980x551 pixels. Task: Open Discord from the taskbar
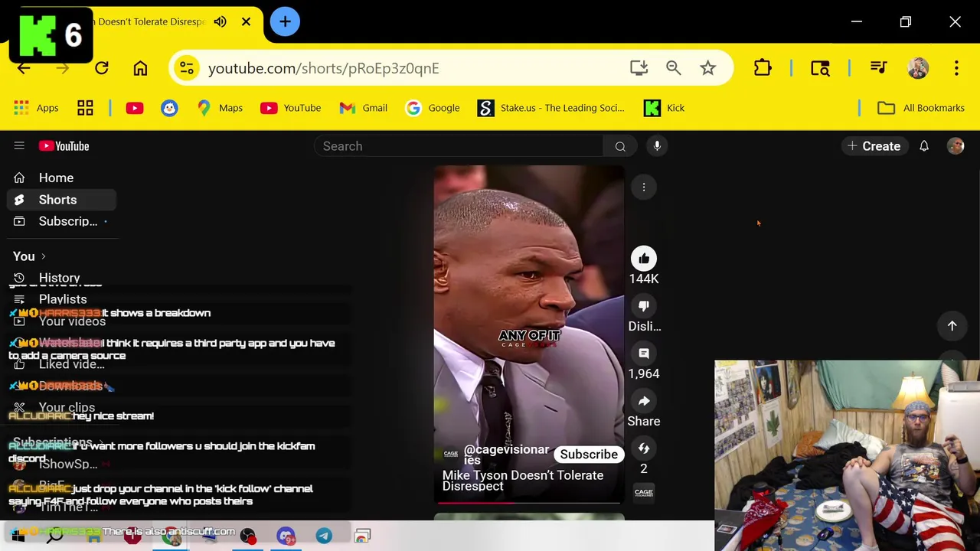tap(286, 536)
